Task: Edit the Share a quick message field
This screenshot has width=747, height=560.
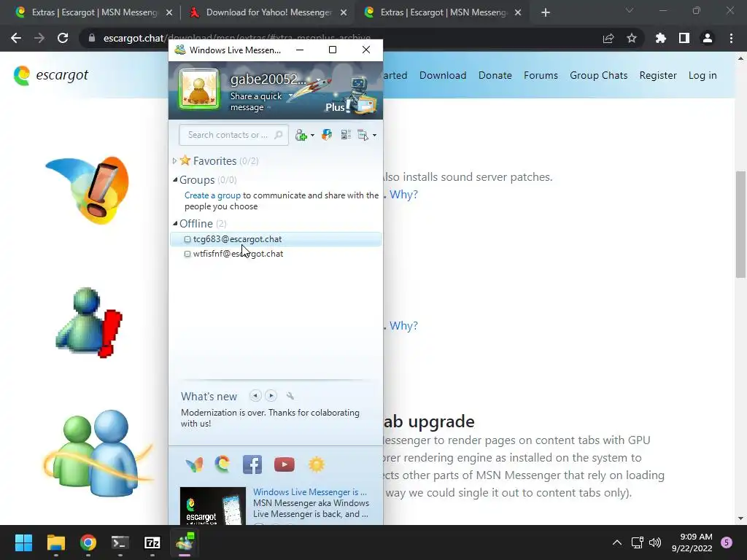Action: click(256, 101)
